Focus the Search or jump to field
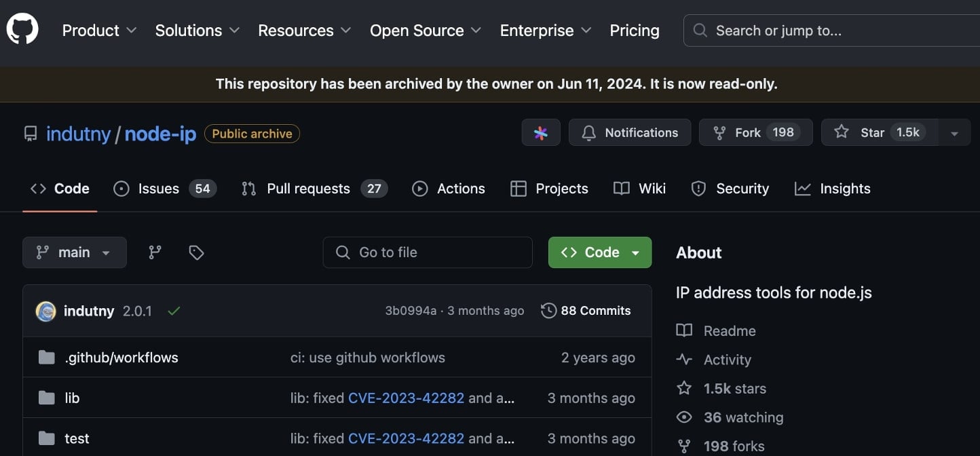This screenshot has height=456, width=980. coord(831,31)
